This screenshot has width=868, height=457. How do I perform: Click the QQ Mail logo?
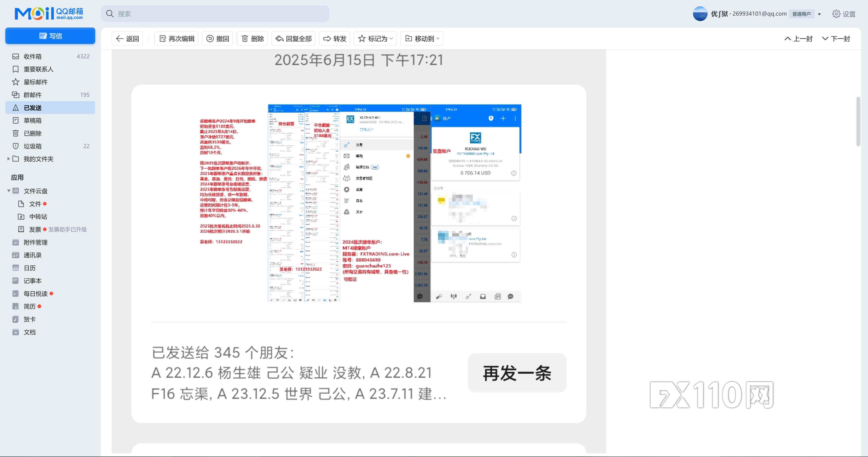coord(49,14)
